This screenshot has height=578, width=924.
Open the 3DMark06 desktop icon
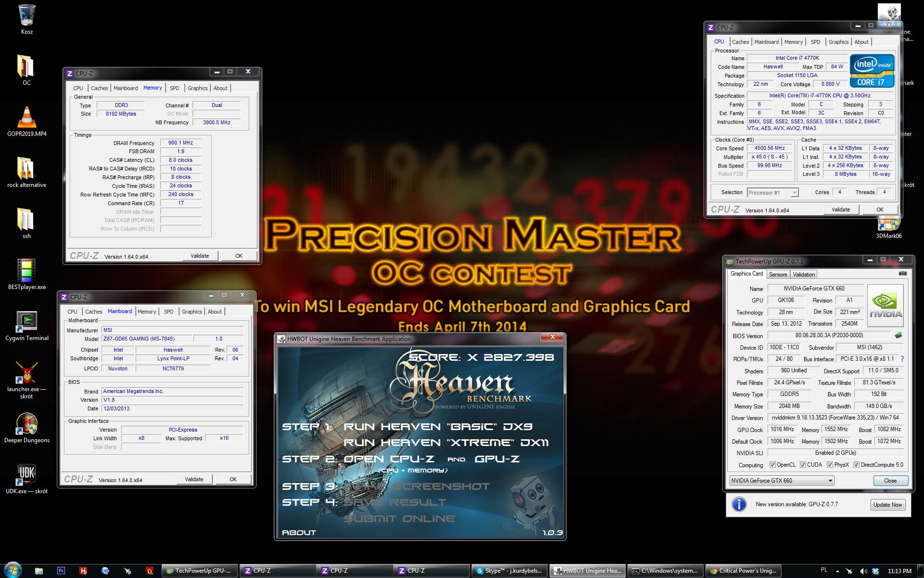click(888, 225)
